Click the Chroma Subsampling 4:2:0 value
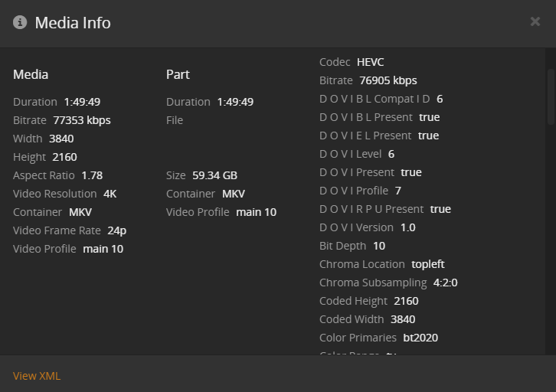 click(x=445, y=283)
